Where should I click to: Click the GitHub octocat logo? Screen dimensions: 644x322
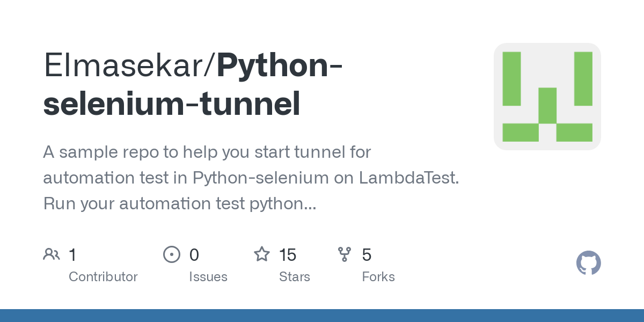[x=588, y=263]
